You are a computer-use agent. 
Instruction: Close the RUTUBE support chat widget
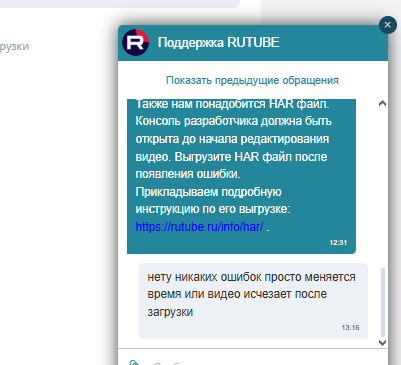coord(388,25)
